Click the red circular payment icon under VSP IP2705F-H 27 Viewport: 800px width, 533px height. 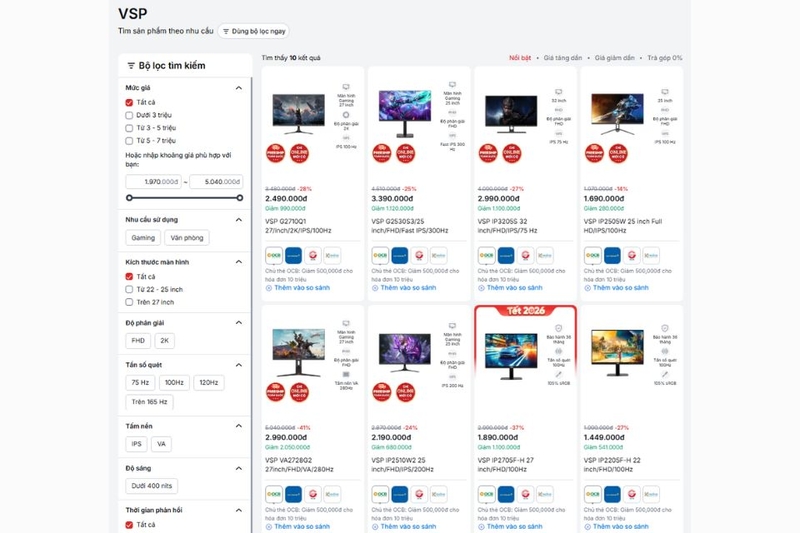point(525,494)
